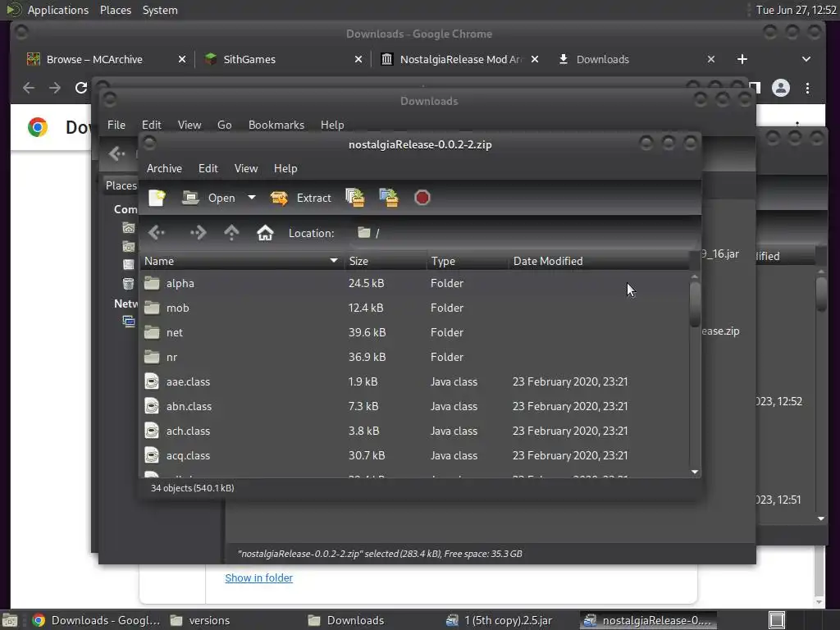Go back in archive location history
Viewport: 840px width, 630px height.
point(157,232)
